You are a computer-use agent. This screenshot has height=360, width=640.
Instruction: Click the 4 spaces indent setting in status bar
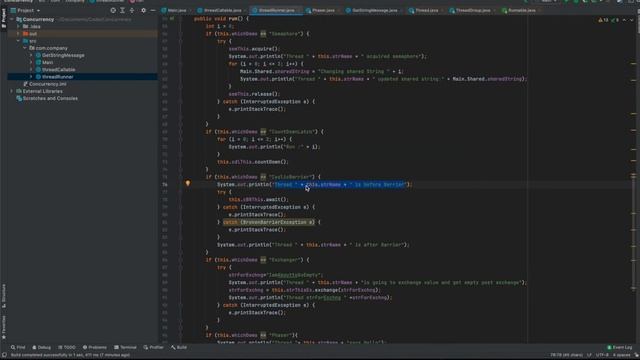(x=622, y=355)
